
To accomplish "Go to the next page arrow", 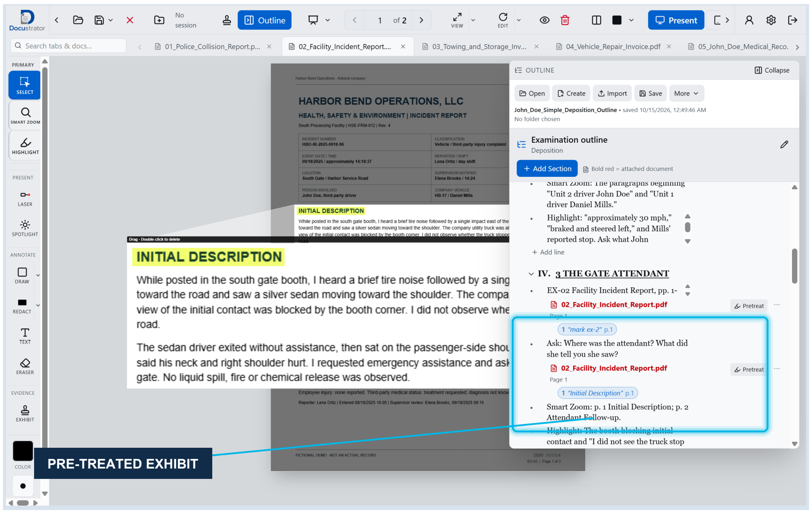I will (x=421, y=20).
